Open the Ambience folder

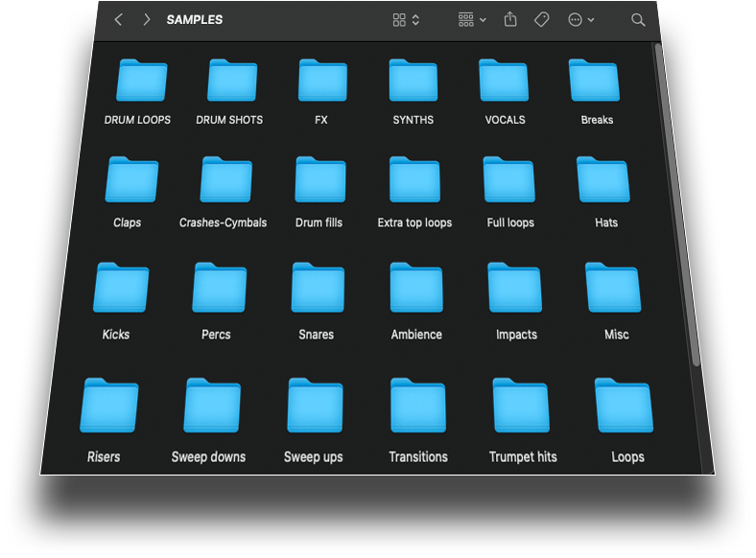click(416, 288)
